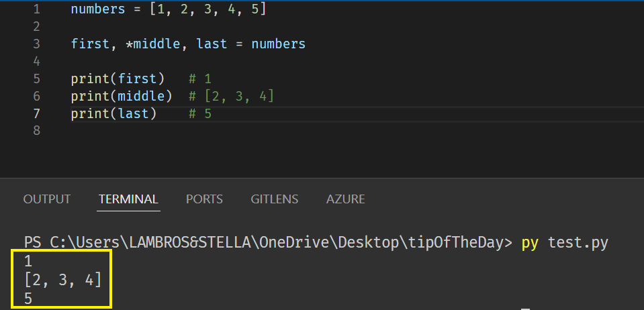644x310 pixels.
Task: Click line number 7 in the gutter
Action: 36,114
